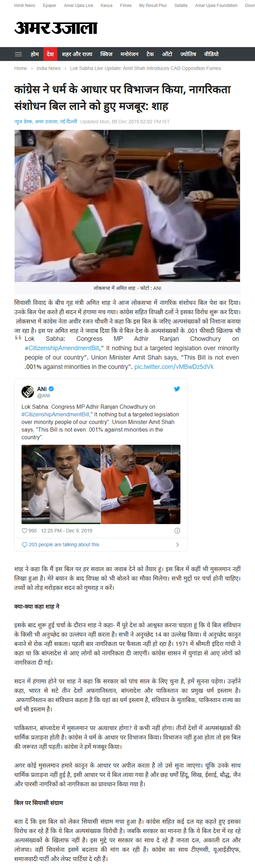The height and width of the screenshot is (868, 255).
Task: Click main photo of Amit Shah
Action: (x=127, y=206)
